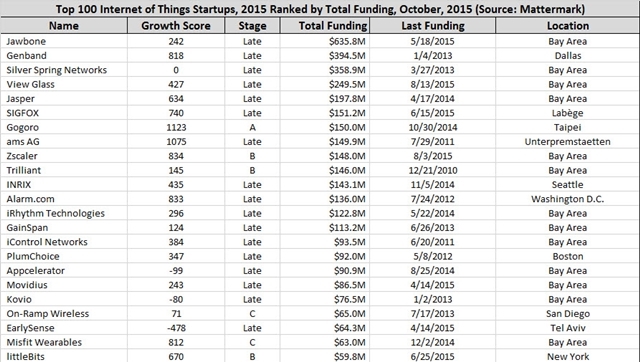
Task: Click On-Ramp Wireless $65.0M funding cell
Action: tap(325, 313)
